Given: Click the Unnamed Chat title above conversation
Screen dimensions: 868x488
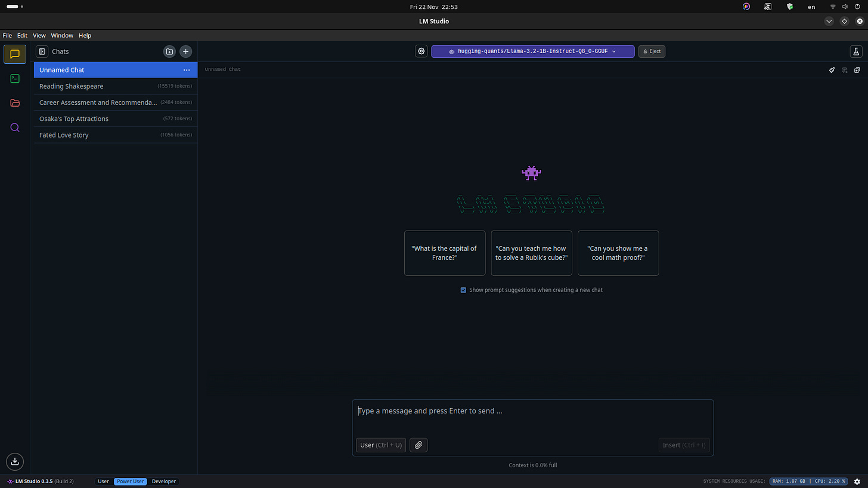Looking at the screenshot, I should pyautogui.click(x=223, y=70).
